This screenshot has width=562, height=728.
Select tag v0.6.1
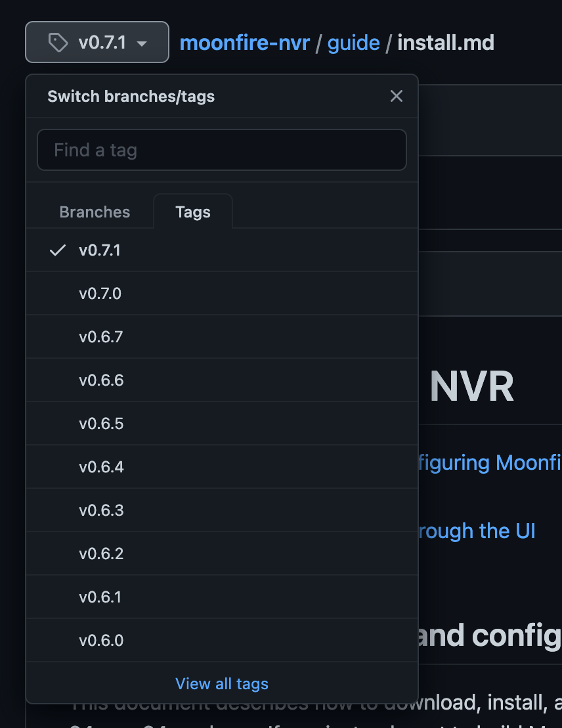pos(222,597)
